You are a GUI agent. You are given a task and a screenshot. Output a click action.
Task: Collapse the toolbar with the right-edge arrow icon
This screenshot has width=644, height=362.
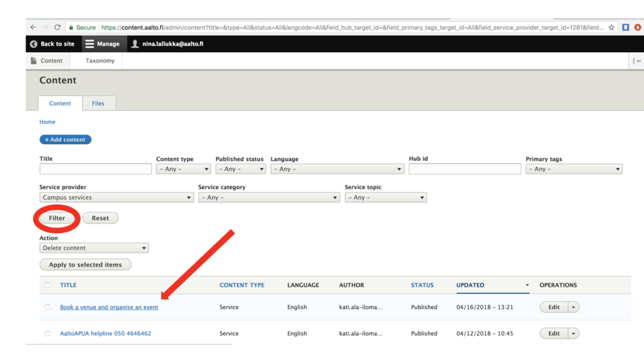click(637, 61)
